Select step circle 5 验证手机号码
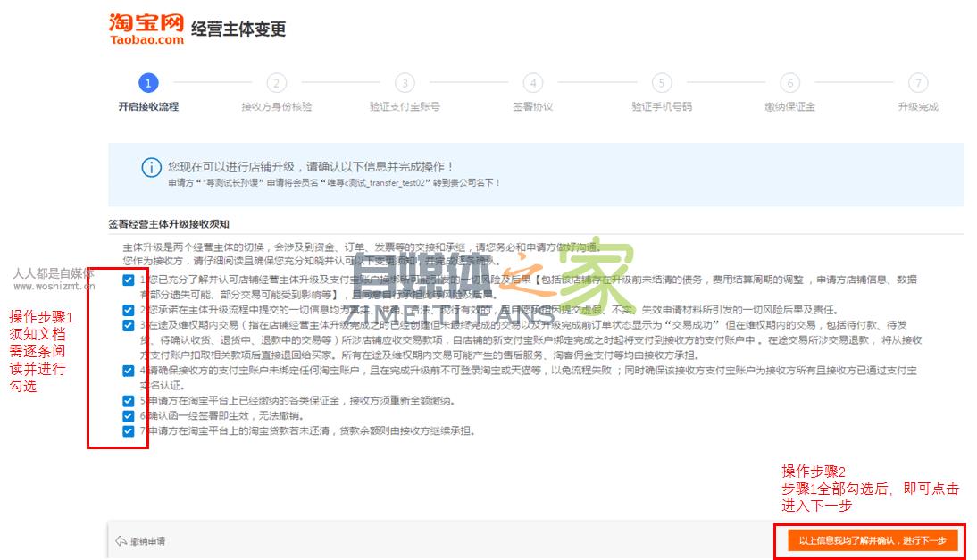This screenshot has height=560, width=977. [662, 83]
